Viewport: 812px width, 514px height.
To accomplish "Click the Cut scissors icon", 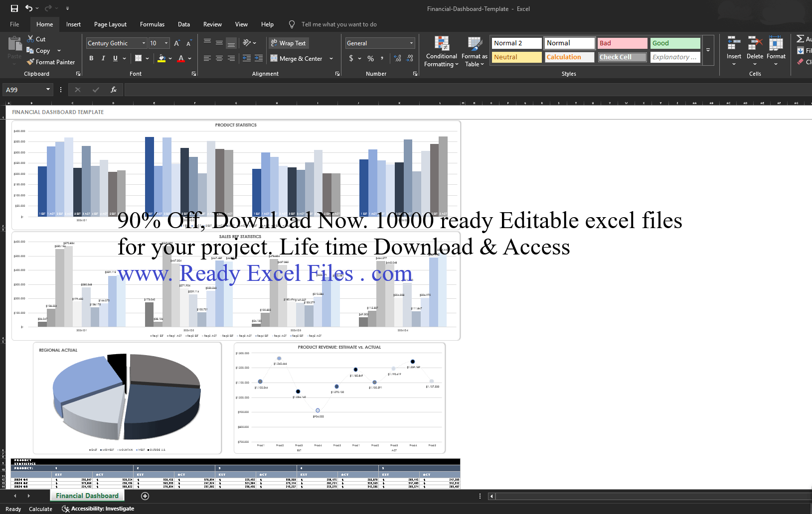I will pyautogui.click(x=30, y=39).
